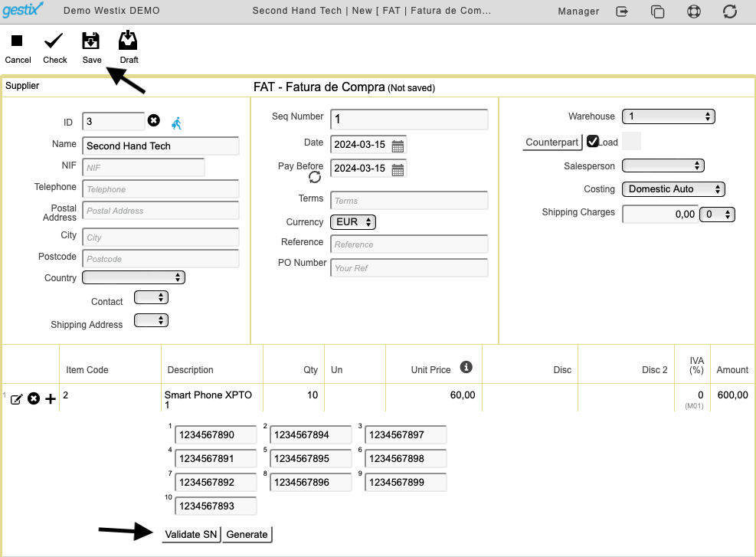Click the Check checkmark icon
This screenshot has width=756, height=557.
(54, 41)
